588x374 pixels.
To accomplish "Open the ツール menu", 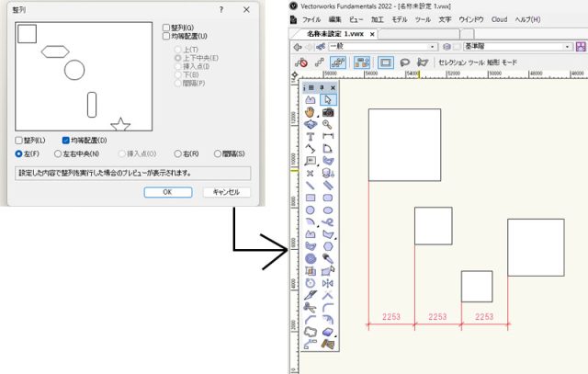I will [422, 18].
